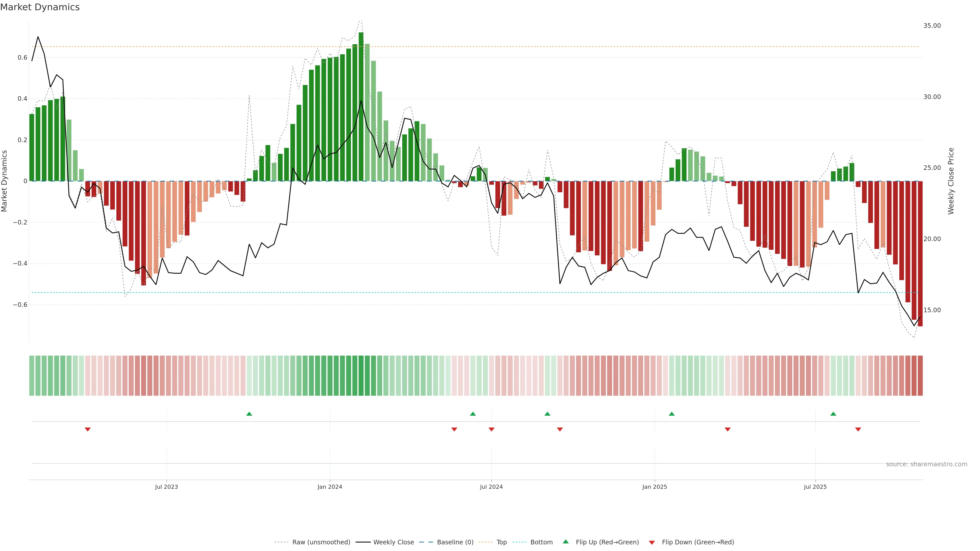The height and width of the screenshot is (551, 980).
Task: Click the Jul 2025 x-axis label
Action: click(815, 487)
